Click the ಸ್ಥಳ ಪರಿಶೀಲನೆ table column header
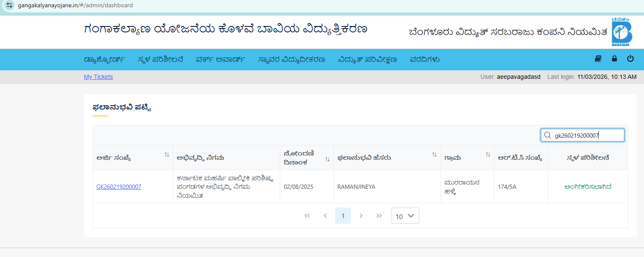This screenshot has height=257, width=644. 588,158
